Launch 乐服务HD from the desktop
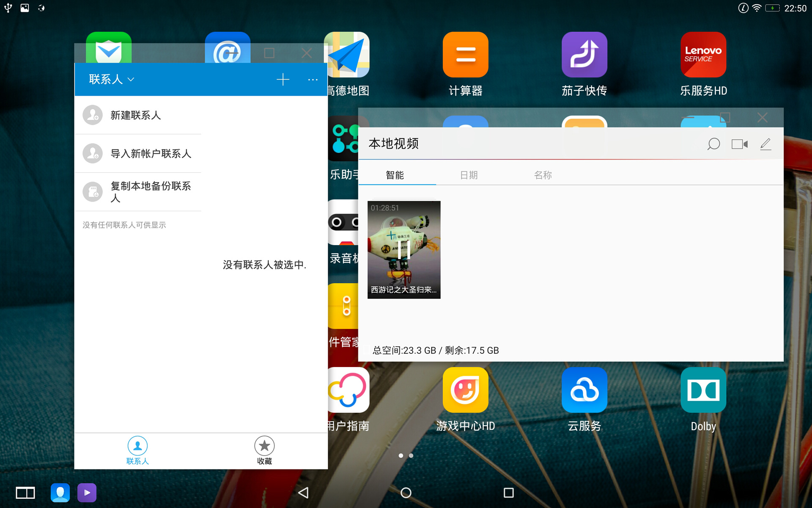The image size is (812, 508). [x=703, y=55]
